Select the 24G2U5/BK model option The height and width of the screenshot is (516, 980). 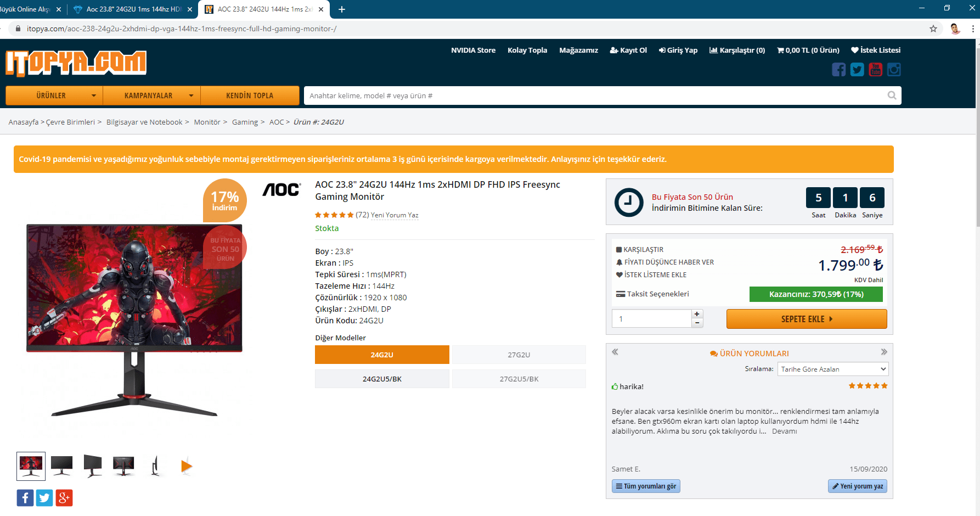click(x=382, y=379)
